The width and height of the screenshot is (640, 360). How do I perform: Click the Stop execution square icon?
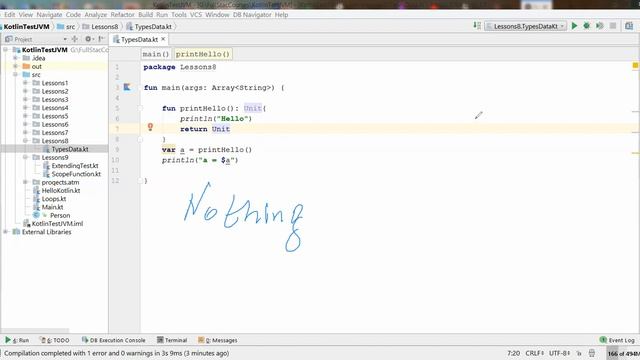[613, 26]
